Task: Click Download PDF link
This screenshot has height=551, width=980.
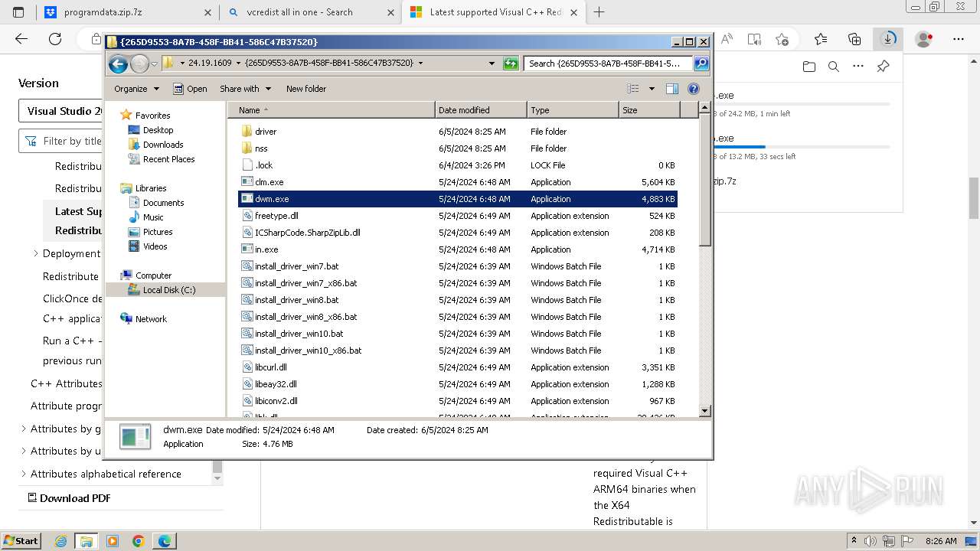Action: pyautogui.click(x=69, y=498)
